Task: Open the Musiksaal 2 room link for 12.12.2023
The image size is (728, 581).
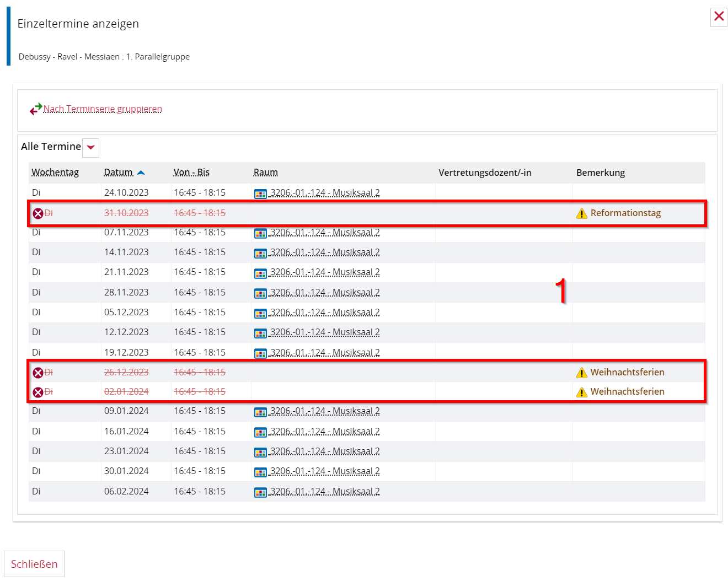Action: [x=325, y=332]
